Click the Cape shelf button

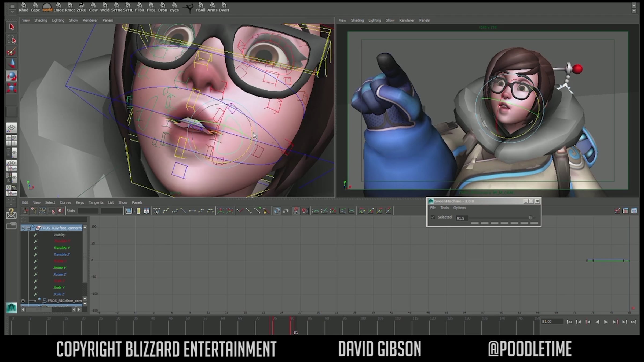coord(35,7)
